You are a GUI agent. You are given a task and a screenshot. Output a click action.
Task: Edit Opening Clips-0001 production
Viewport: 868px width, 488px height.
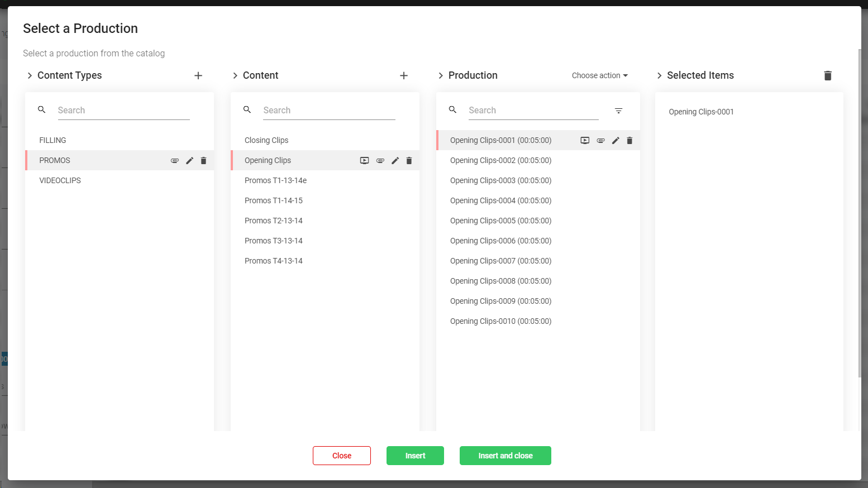[x=616, y=141]
